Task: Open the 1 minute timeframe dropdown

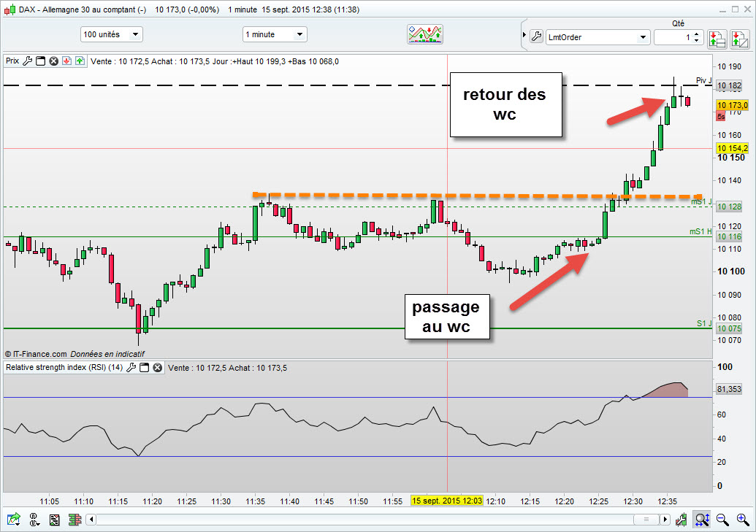Action: (x=275, y=34)
